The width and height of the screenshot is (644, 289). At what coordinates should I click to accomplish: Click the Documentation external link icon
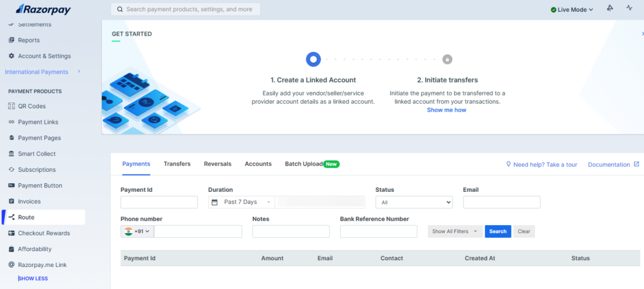click(x=637, y=164)
